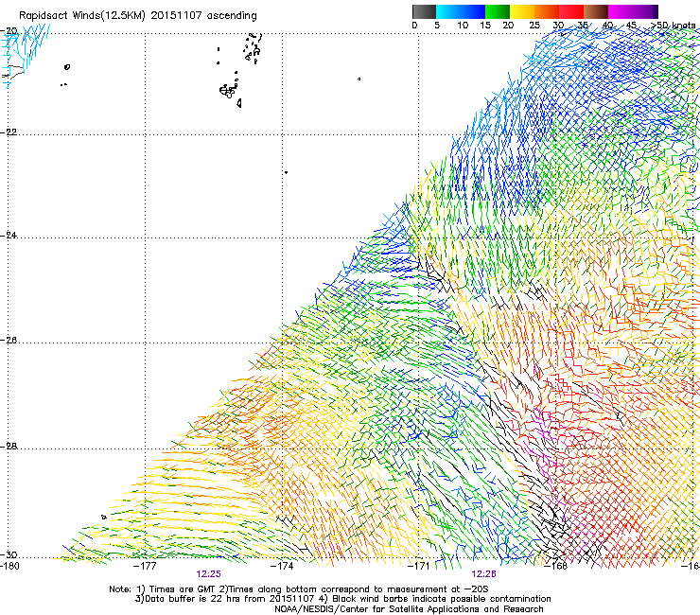Click the '-180' longitude axis label
Screen dimensions: 700x615
coord(9,566)
